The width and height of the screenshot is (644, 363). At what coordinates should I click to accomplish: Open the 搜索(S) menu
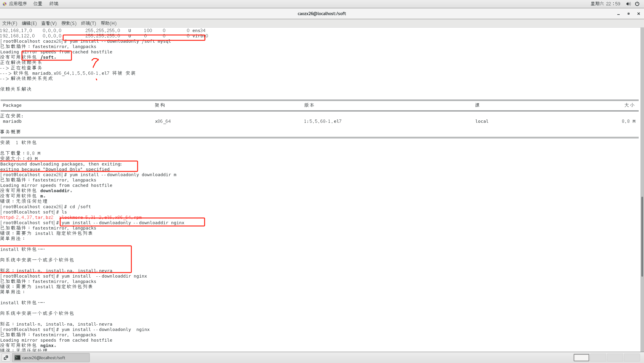point(69,23)
